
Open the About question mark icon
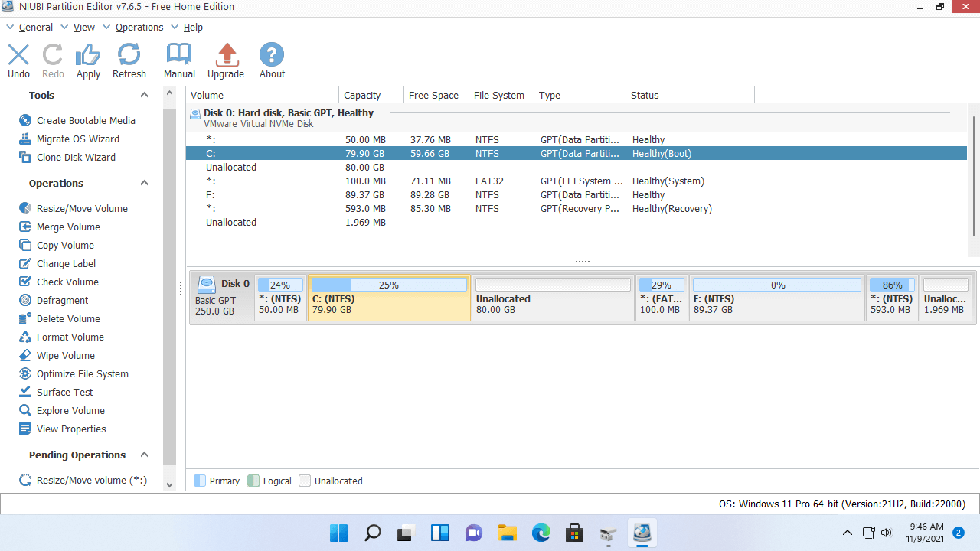(272, 55)
